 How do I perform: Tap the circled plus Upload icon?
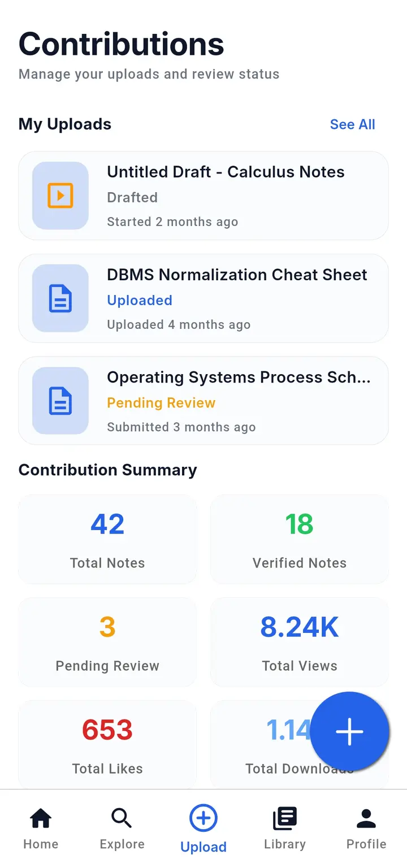pyautogui.click(x=203, y=818)
